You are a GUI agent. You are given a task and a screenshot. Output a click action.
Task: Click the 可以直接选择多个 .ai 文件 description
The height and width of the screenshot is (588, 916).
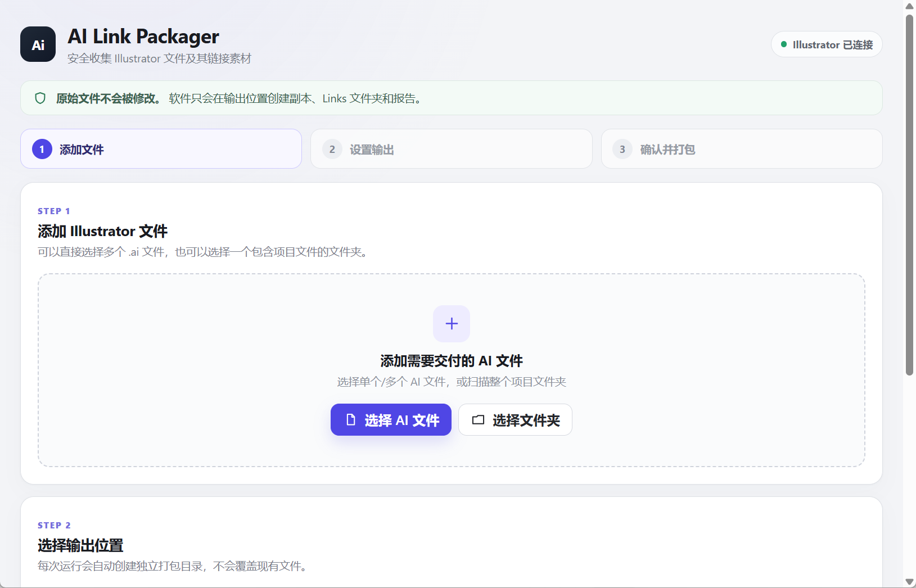coord(204,252)
